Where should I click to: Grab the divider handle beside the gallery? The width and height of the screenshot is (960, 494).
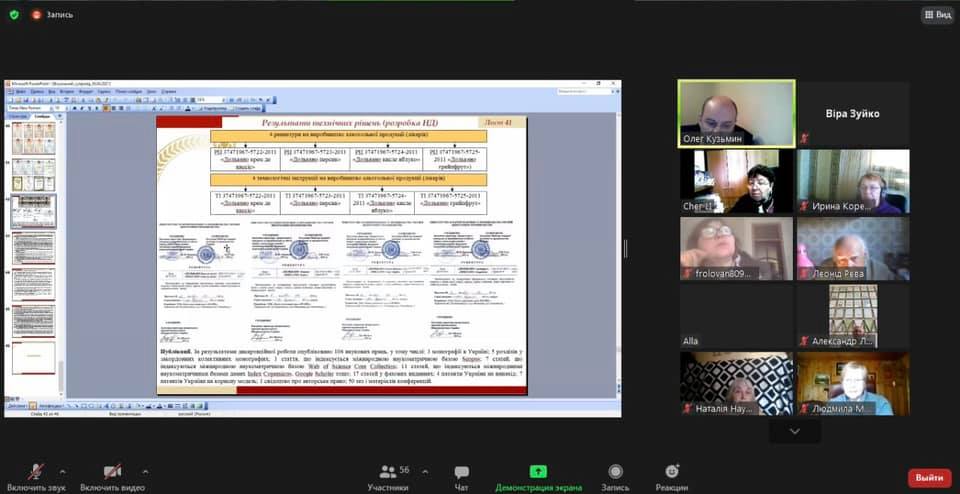(627, 249)
